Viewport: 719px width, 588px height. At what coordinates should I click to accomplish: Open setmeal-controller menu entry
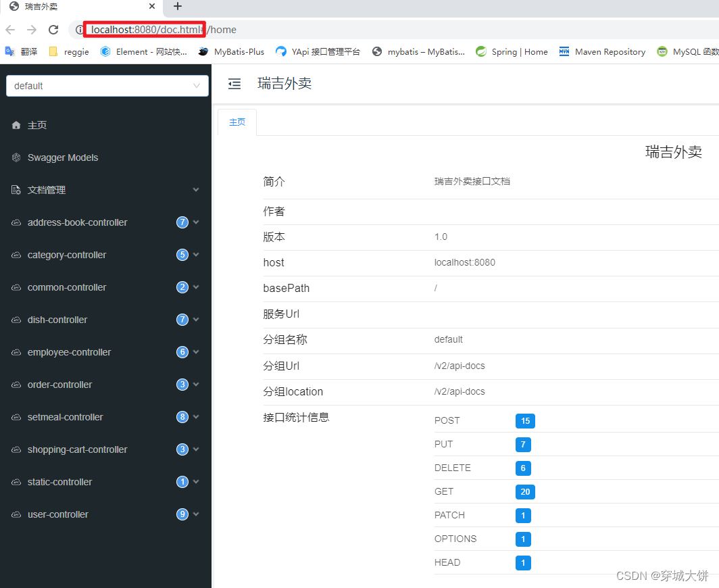pyautogui.click(x=105, y=418)
